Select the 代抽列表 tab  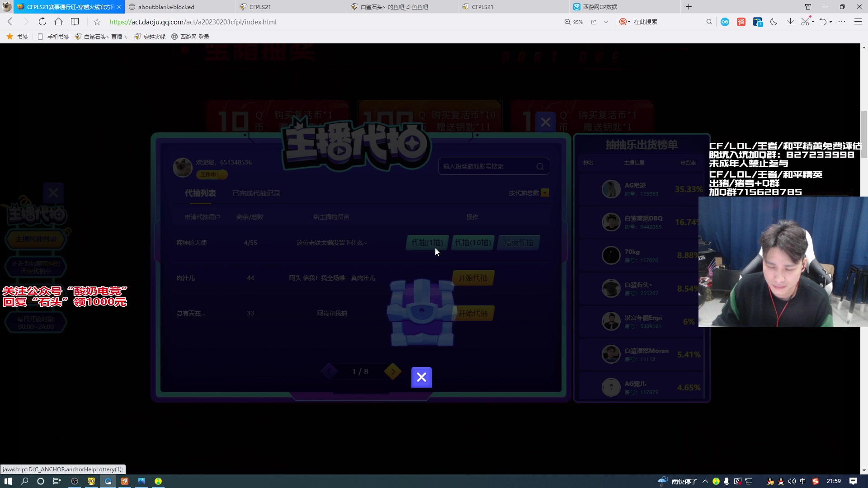[200, 193]
